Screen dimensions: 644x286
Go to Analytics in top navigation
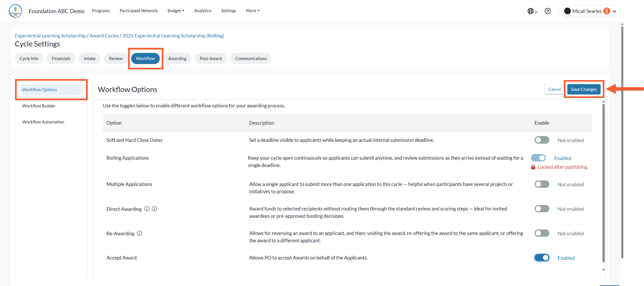pyautogui.click(x=203, y=11)
